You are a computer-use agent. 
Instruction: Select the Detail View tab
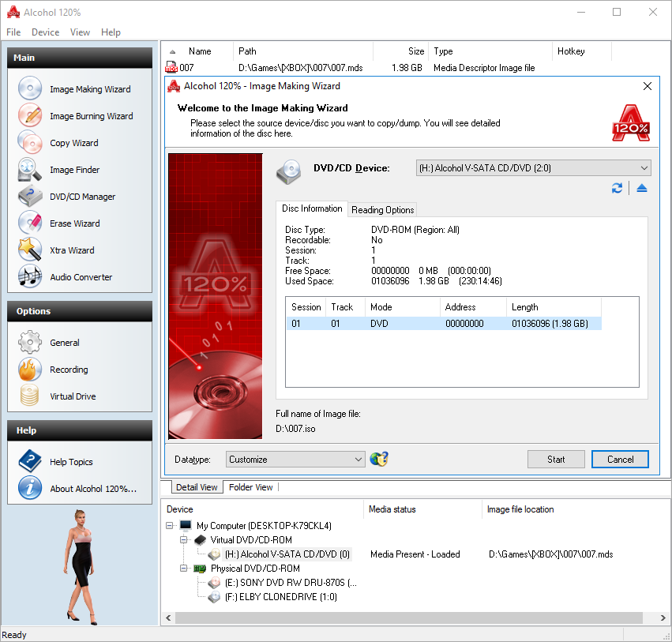pyautogui.click(x=197, y=487)
